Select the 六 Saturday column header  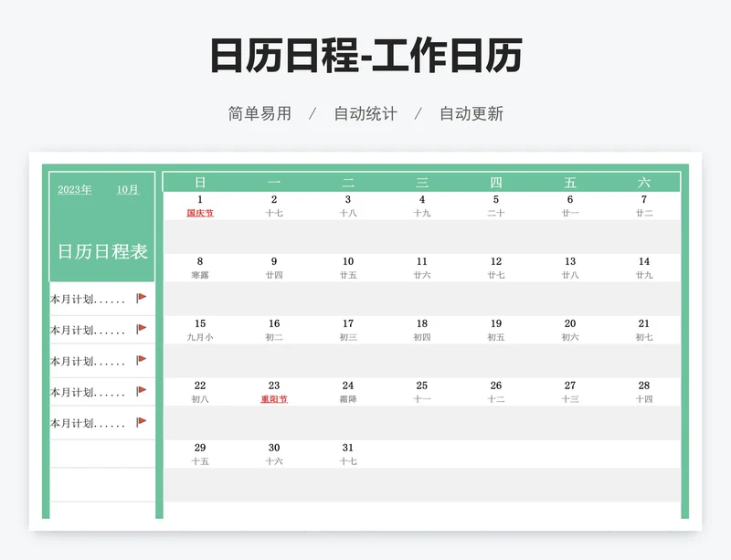[x=644, y=183]
